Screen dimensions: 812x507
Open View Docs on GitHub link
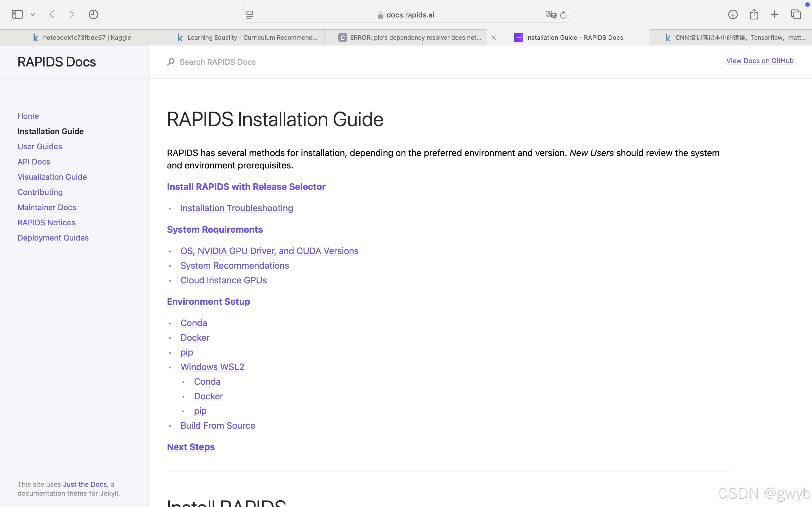760,61
